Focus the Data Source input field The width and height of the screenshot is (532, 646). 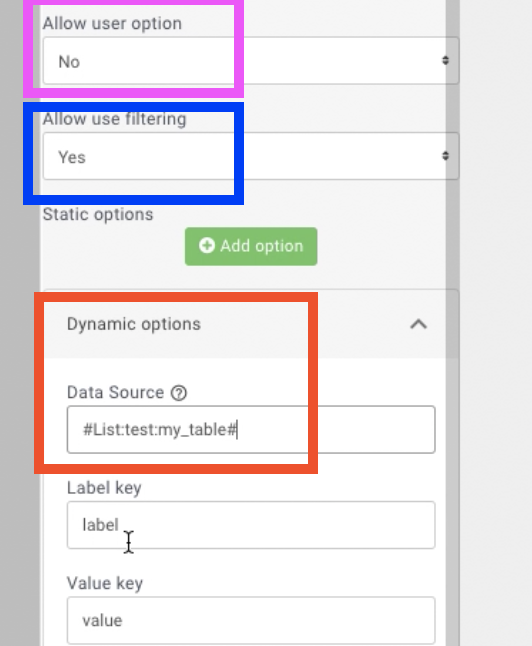pos(251,429)
